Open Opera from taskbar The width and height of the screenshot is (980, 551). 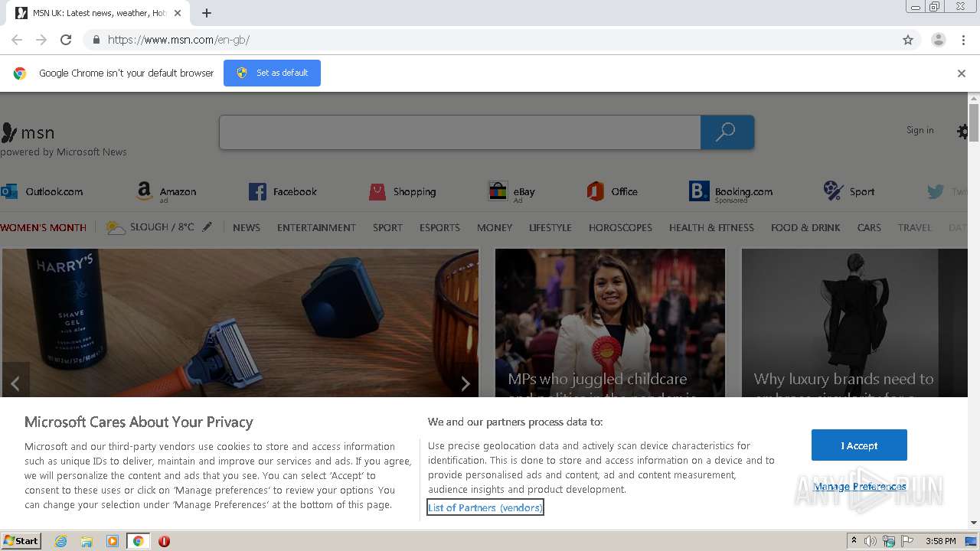[x=164, y=541]
